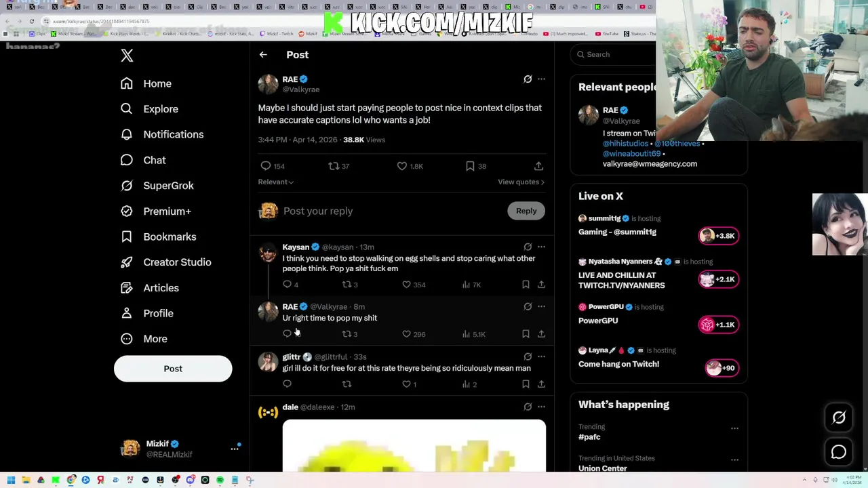Click the Grok icon on RAE's main post
Image resolution: width=868 pixels, height=488 pixels.
528,79
